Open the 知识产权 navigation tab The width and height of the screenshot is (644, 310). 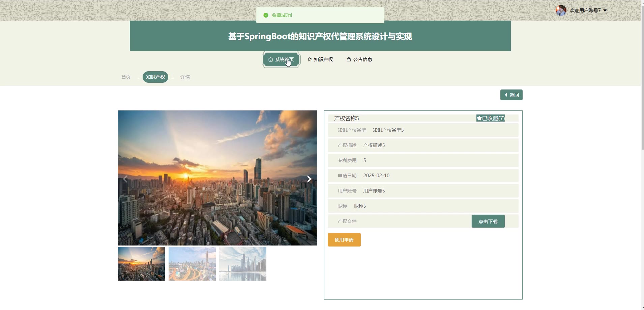click(320, 59)
